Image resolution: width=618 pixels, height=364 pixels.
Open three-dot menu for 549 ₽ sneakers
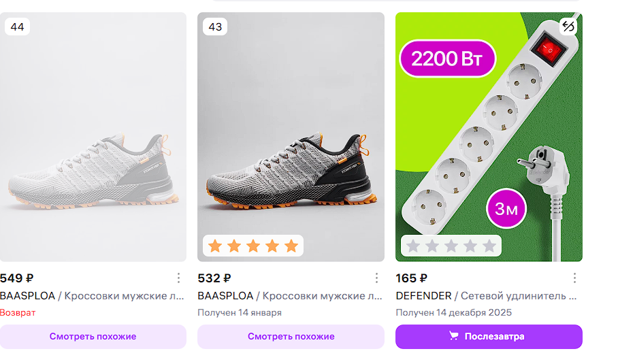[x=178, y=278]
